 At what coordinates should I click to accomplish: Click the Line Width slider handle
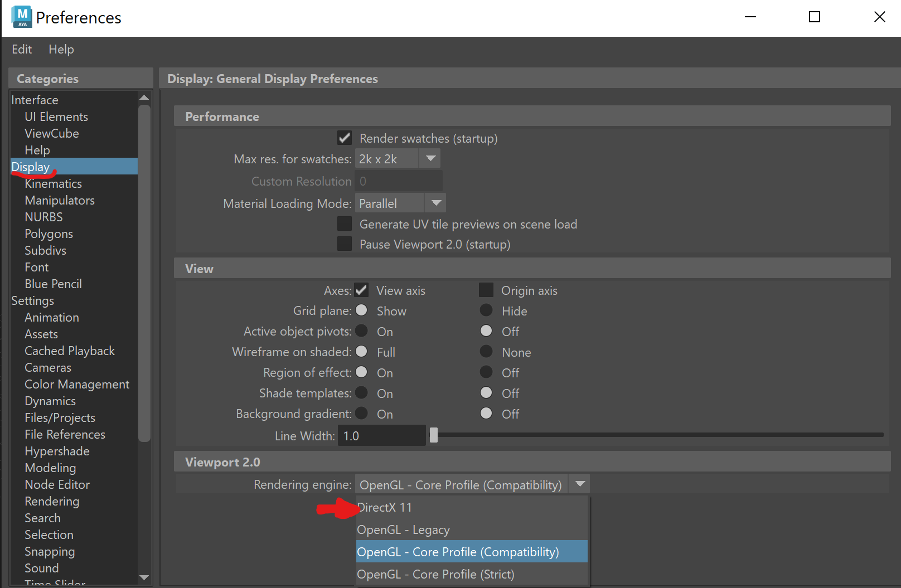click(x=434, y=435)
